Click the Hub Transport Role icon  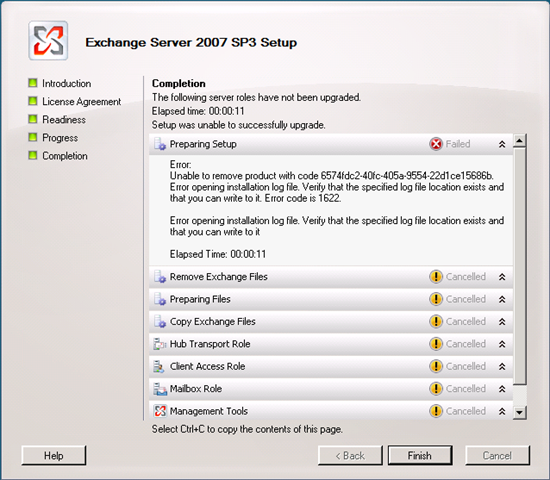(160, 344)
